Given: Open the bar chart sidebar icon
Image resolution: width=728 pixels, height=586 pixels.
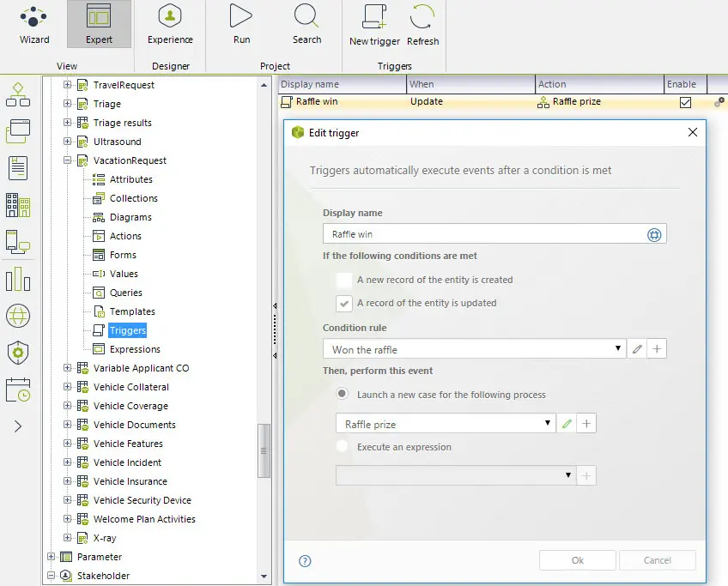Looking at the screenshot, I should 18,279.
